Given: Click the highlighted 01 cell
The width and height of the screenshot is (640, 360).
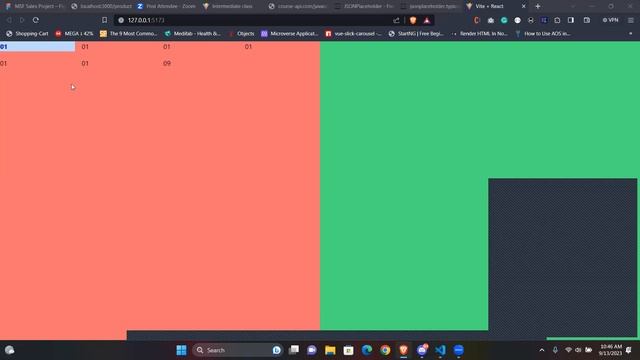Looking at the screenshot, I should pyautogui.click(x=38, y=47).
